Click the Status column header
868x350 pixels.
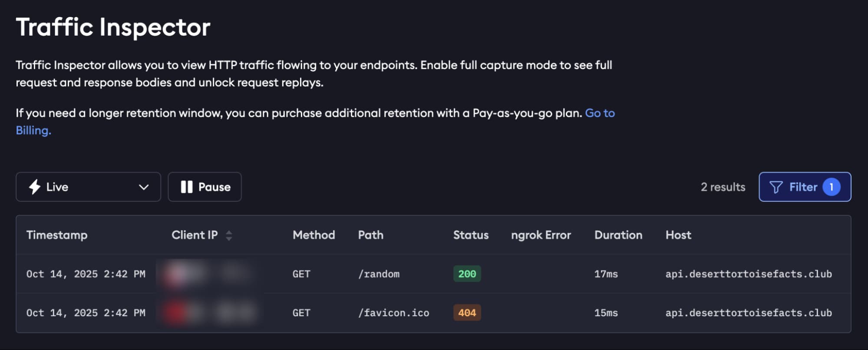click(471, 235)
